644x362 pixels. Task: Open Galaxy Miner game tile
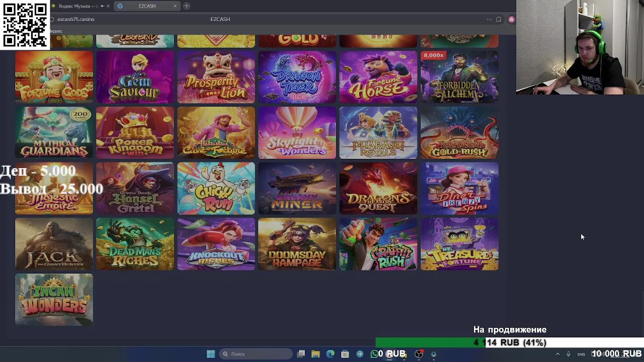click(x=297, y=189)
